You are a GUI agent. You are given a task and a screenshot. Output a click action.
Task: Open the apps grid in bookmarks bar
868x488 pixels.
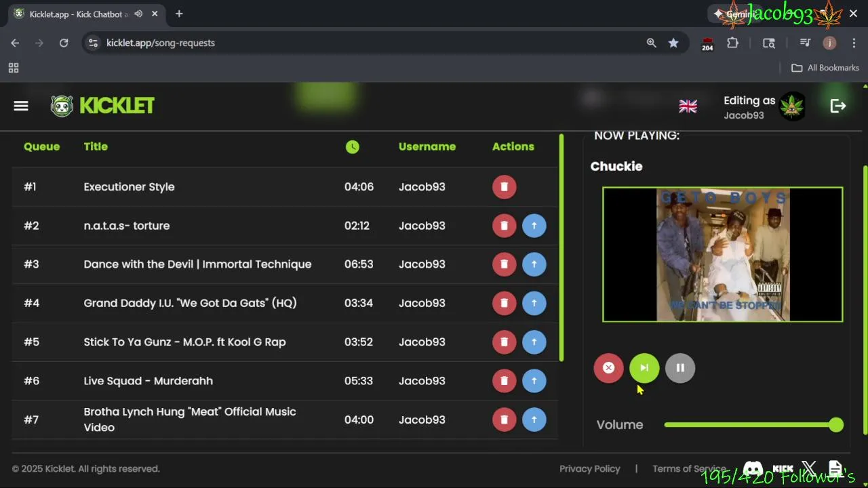click(x=14, y=68)
